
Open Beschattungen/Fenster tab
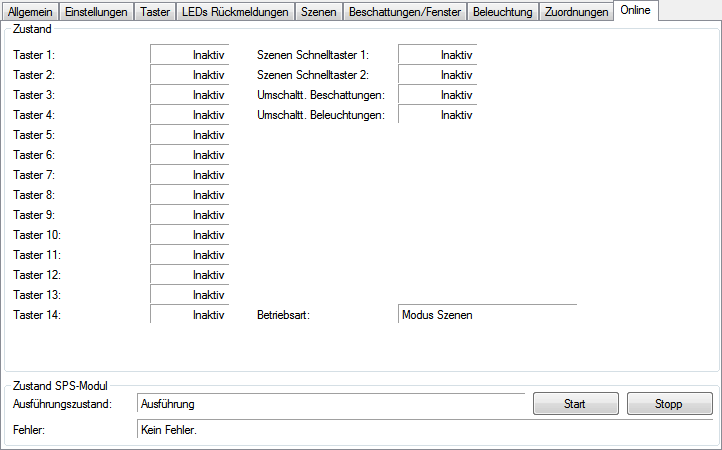click(x=405, y=12)
